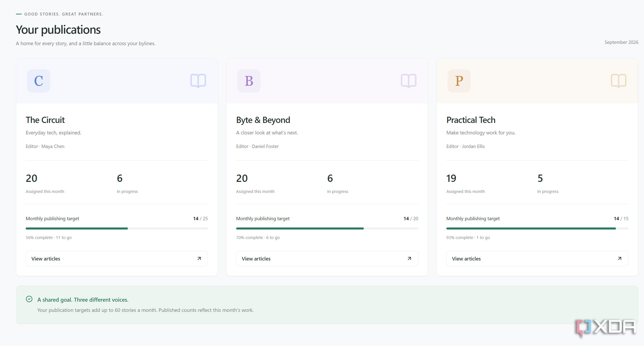This screenshot has width=644, height=346.
Task: Click the 'September 2026' date label
Action: (621, 42)
